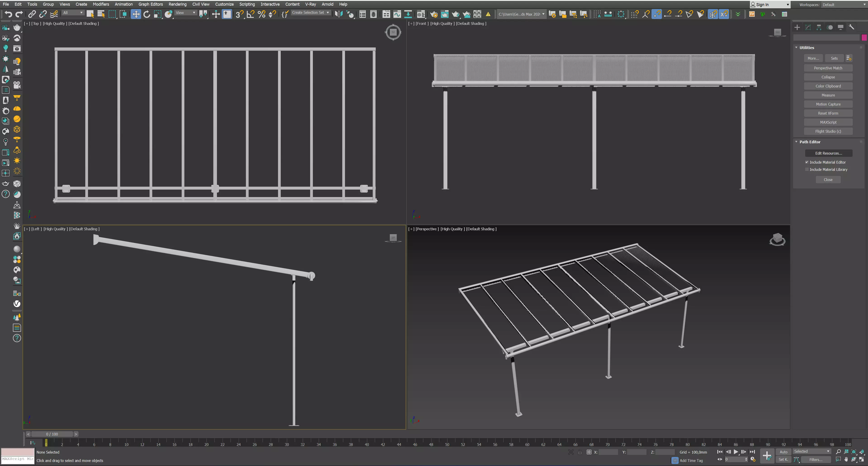Screen dimensions: 868x466
Task: Click the yellow warning triangle icon
Action: [x=488, y=14]
